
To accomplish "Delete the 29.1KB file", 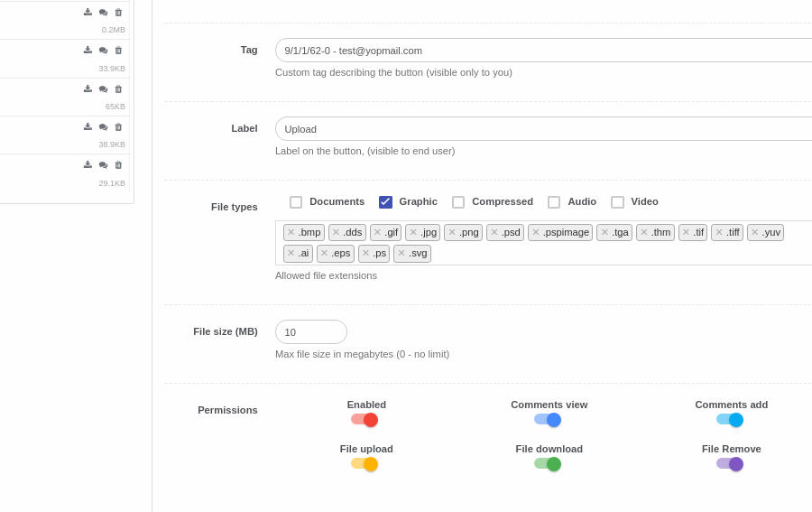I will [x=118, y=165].
